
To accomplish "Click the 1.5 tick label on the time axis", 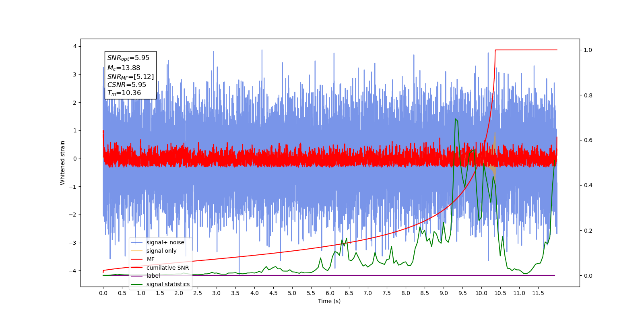I will pyautogui.click(x=160, y=293).
